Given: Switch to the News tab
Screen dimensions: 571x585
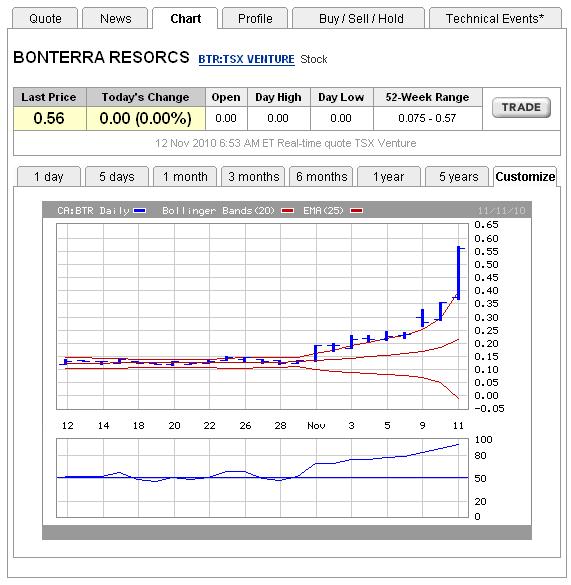Looking at the screenshot, I should [x=115, y=18].
